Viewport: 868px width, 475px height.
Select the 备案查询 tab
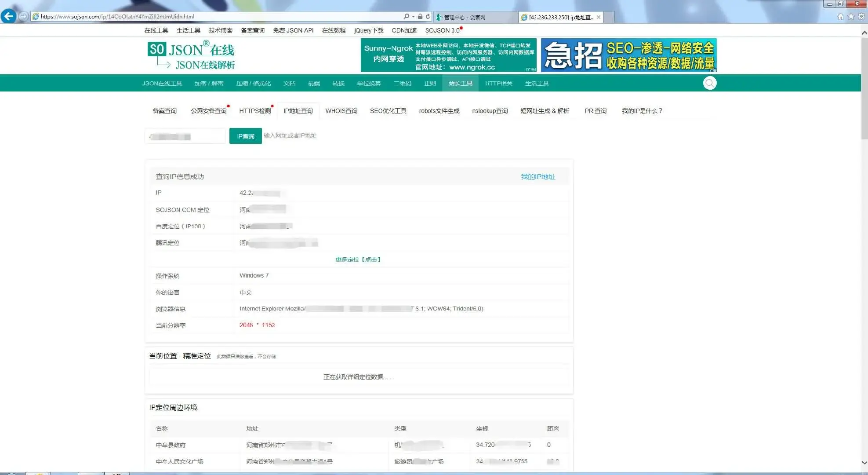click(x=165, y=111)
